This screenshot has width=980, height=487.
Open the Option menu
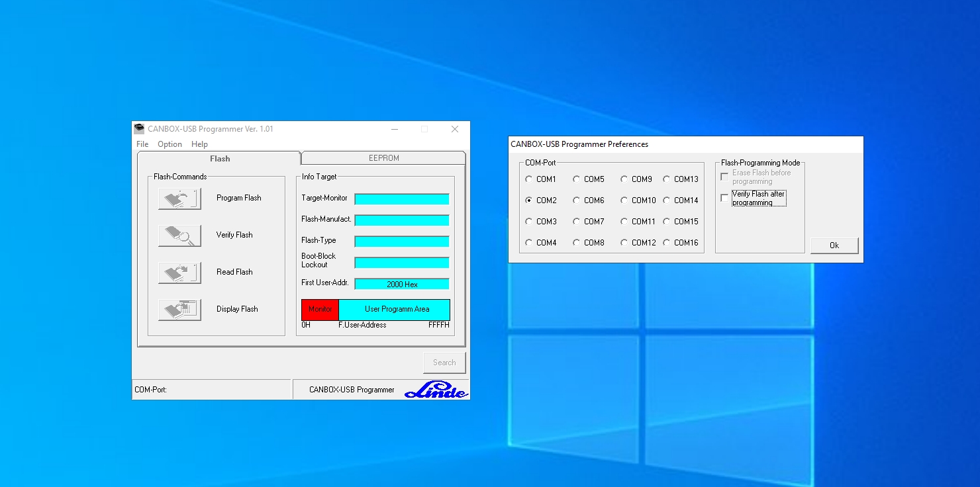click(170, 144)
